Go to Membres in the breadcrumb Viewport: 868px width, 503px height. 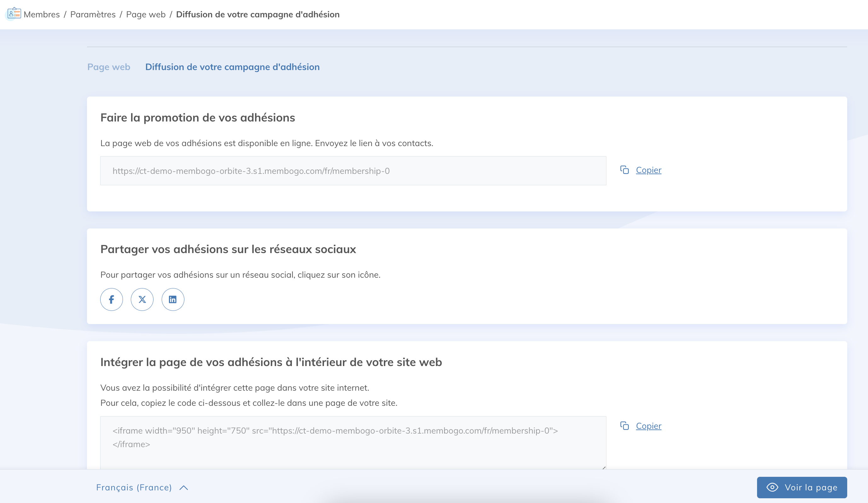(x=42, y=15)
